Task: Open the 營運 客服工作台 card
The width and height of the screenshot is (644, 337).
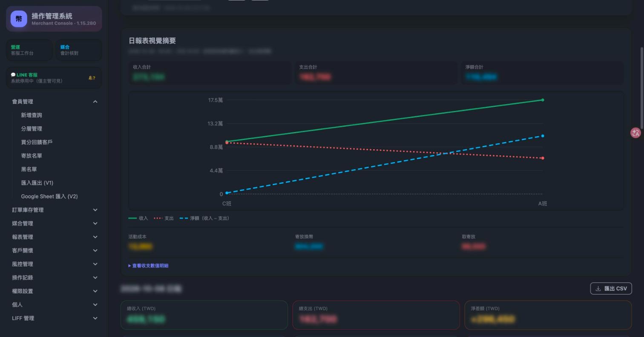Action: click(x=29, y=50)
